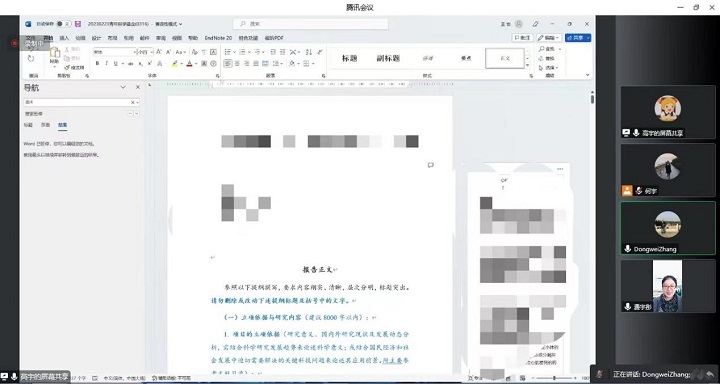Viewport: 720px width, 384px height.
Task: Apply Italic formatting to text
Action: tap(106, 64)
